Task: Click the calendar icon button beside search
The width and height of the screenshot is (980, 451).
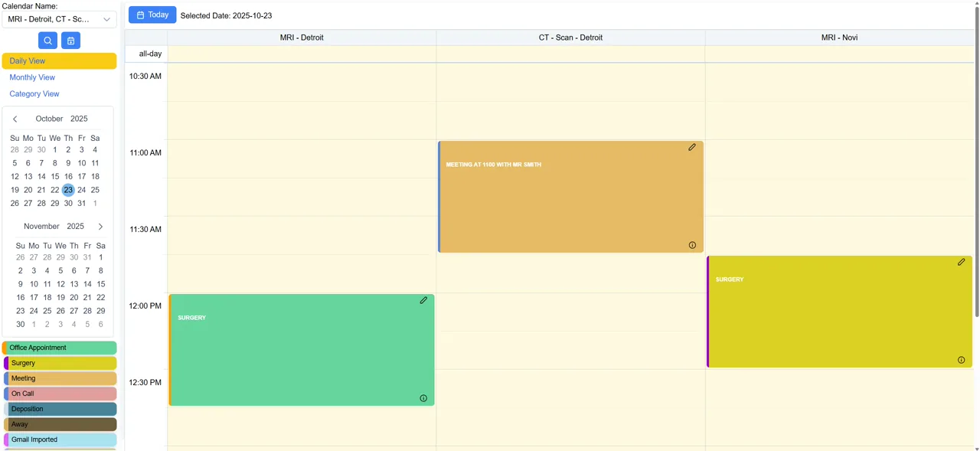Action: tap(70, 41)
